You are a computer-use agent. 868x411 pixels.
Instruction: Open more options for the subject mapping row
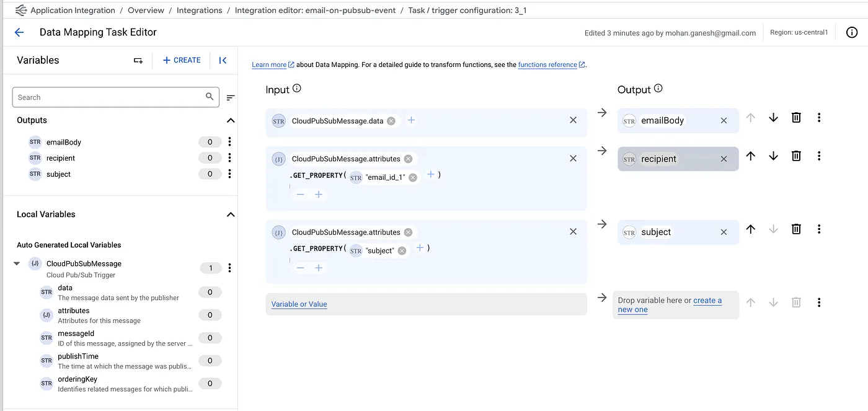tap(819, 229)
